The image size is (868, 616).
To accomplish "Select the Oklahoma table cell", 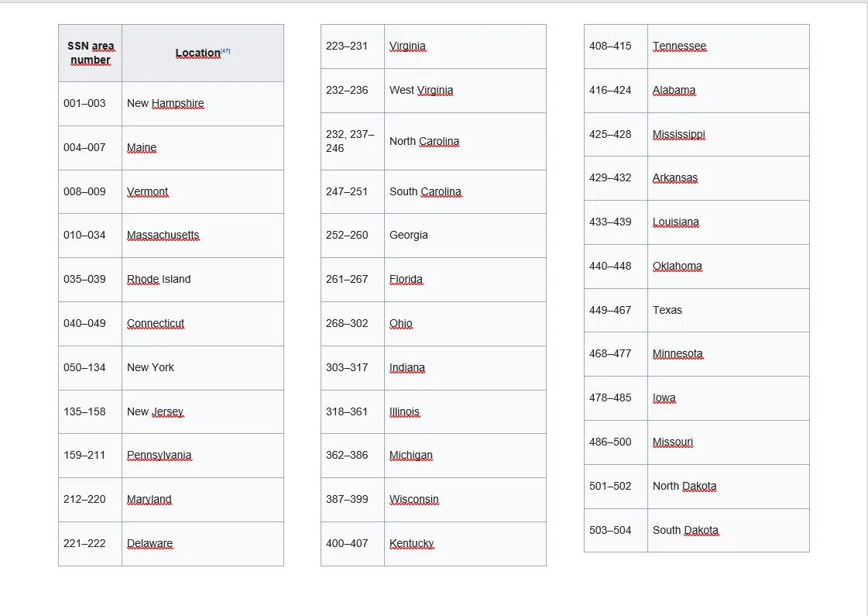I will pos(729,267).
